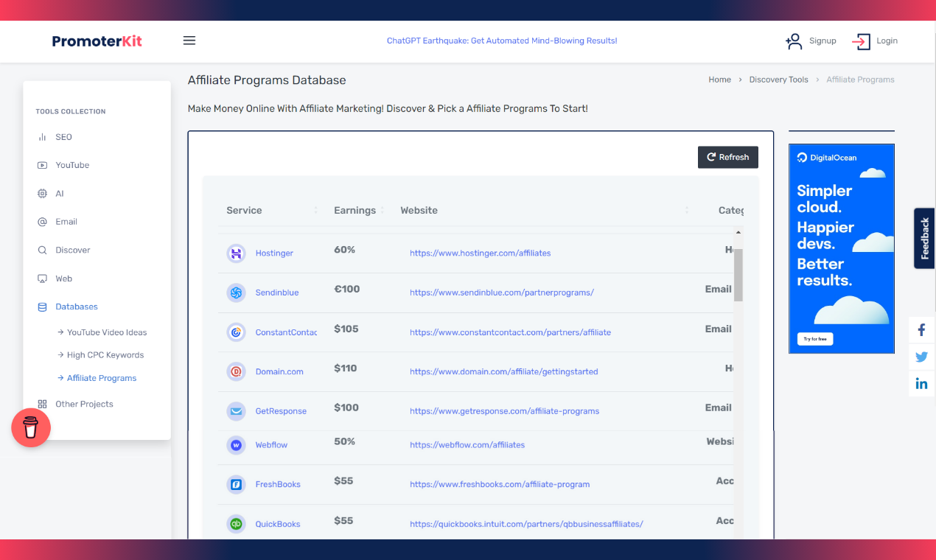Viewport: 936px width, 560px height.
Task: Click the Webflow service name
Action: [x=272, y=445]
